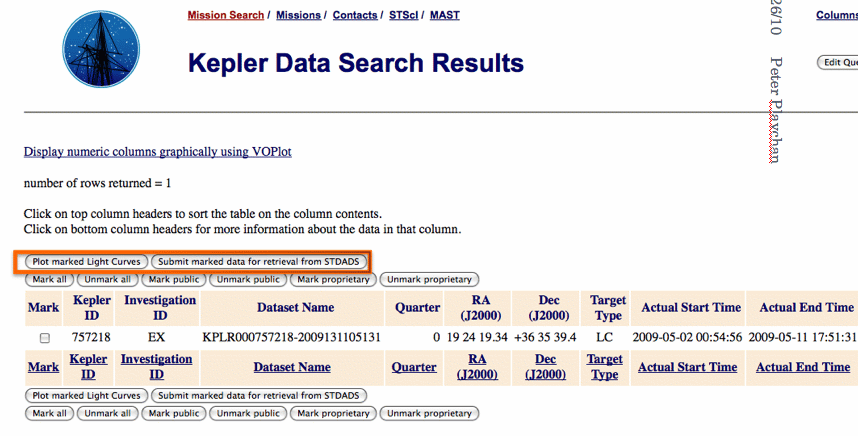Click the MAST navigation link
858x436 pixels.
(x=445, y=15)
